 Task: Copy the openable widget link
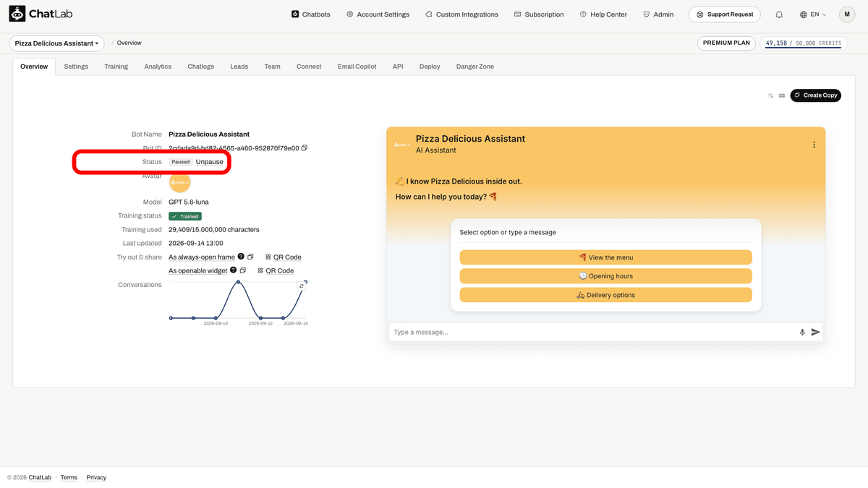(x=243, y=270)
